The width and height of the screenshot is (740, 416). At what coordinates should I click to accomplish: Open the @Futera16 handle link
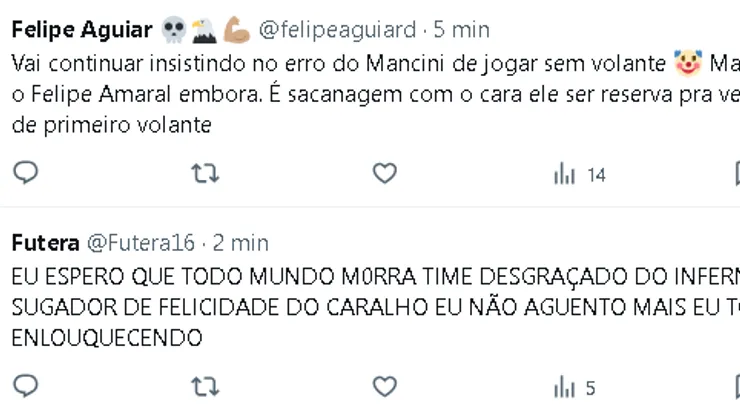[142, 243]
